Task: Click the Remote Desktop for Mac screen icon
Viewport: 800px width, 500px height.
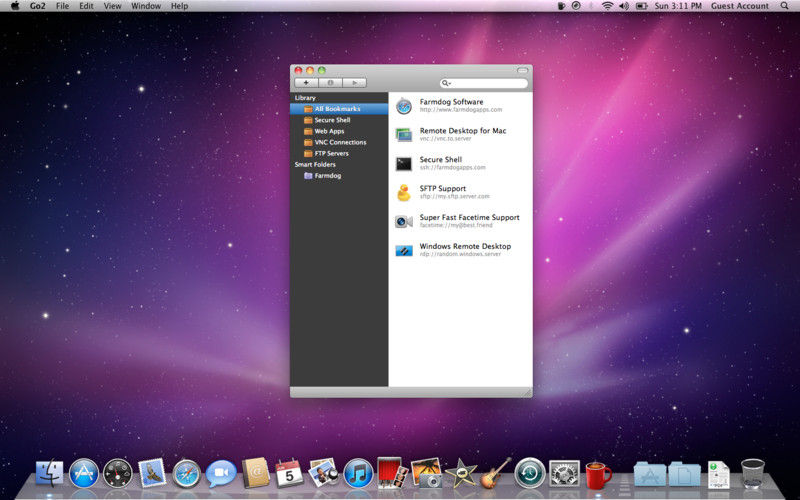Action: [x=404, y=134]
